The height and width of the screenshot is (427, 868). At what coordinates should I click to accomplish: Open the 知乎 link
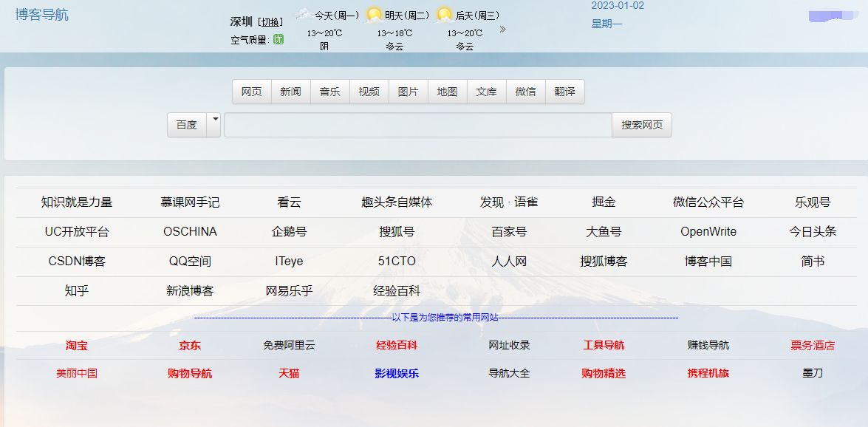point(77,290)
